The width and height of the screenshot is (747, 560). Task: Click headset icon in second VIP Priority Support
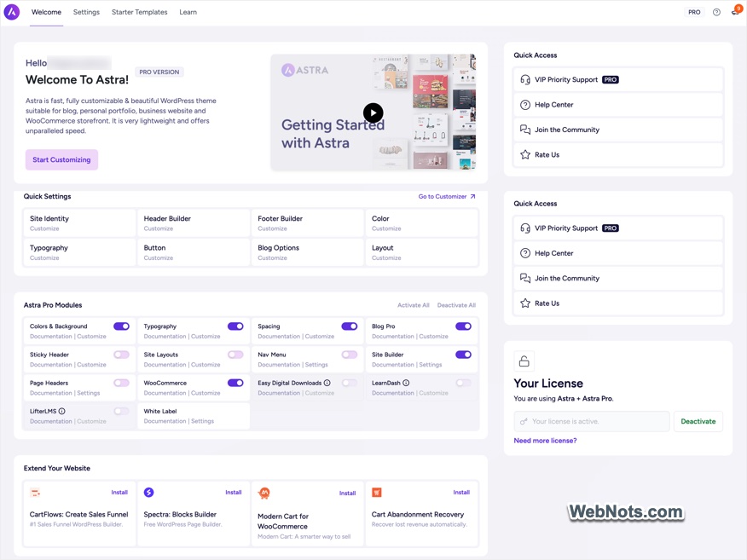[x=525, y=228]
